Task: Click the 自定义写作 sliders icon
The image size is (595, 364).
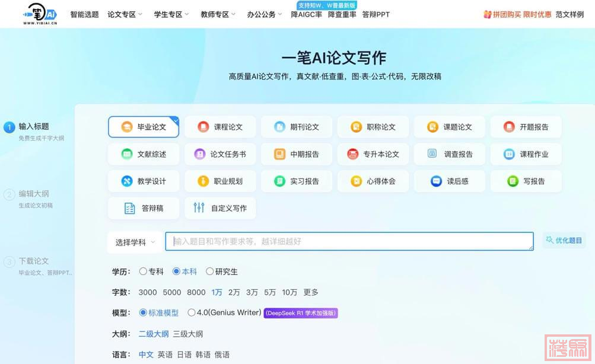Action: coord(199,208)
